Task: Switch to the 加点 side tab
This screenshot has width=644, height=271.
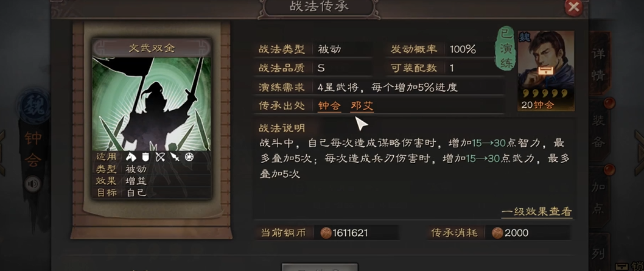Action: tap(598, 198)
